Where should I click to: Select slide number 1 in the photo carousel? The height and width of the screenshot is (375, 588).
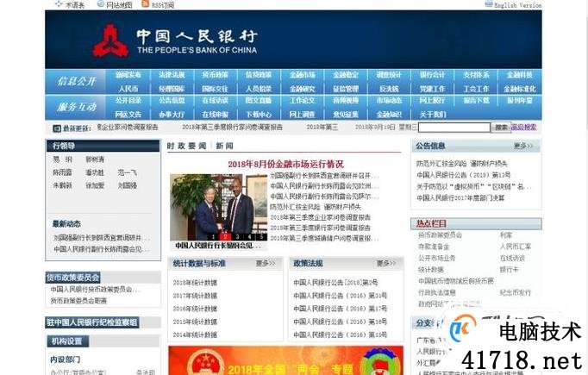(213, 236)
